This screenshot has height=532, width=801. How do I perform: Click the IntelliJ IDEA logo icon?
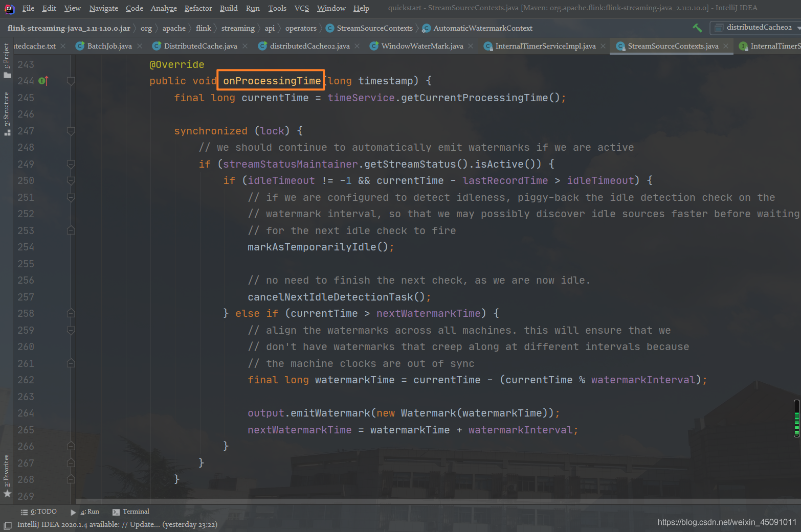click(x=9, y=9)
